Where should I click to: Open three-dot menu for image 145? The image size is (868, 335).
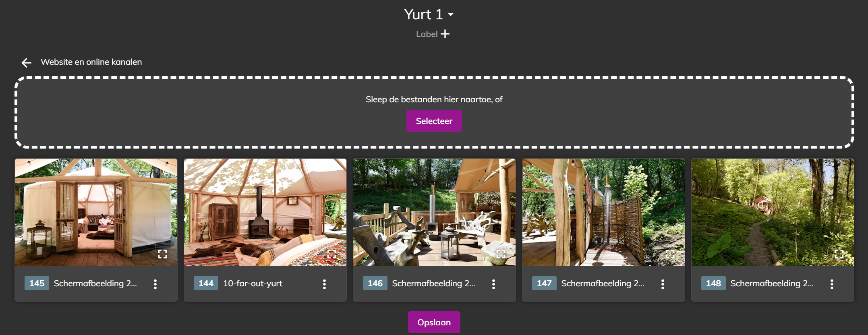155,284
